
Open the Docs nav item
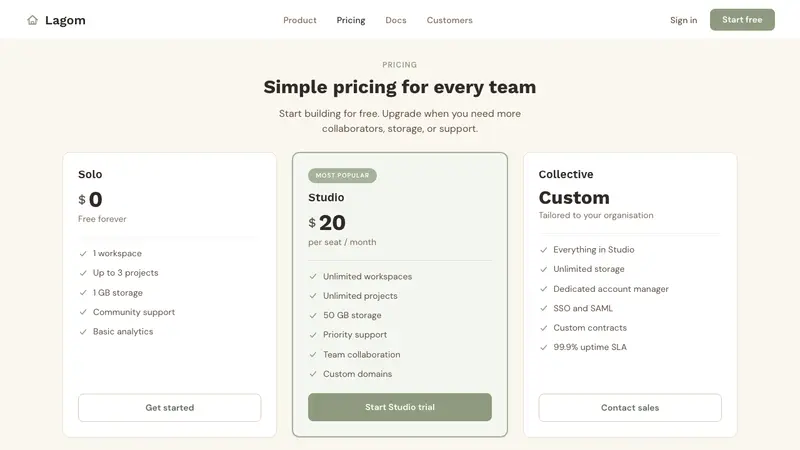396,20
